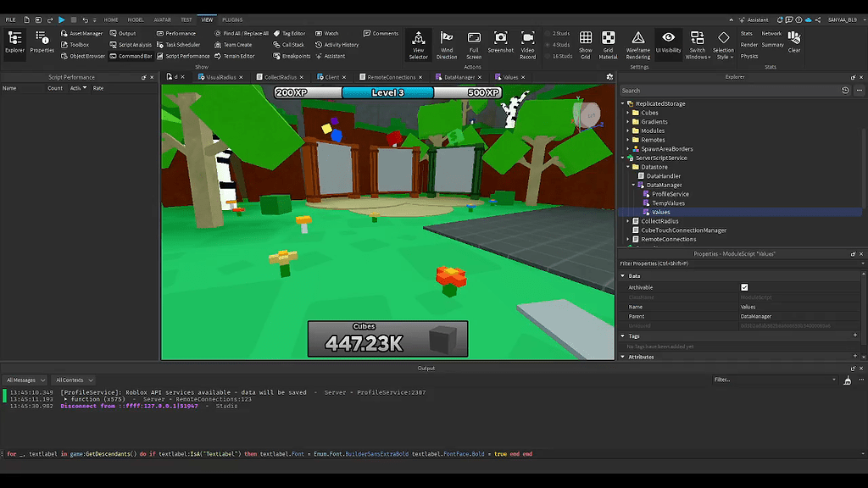Enable Wireframe Rendering
This screenshot has width=868, height=488.
tap(638, 41)
